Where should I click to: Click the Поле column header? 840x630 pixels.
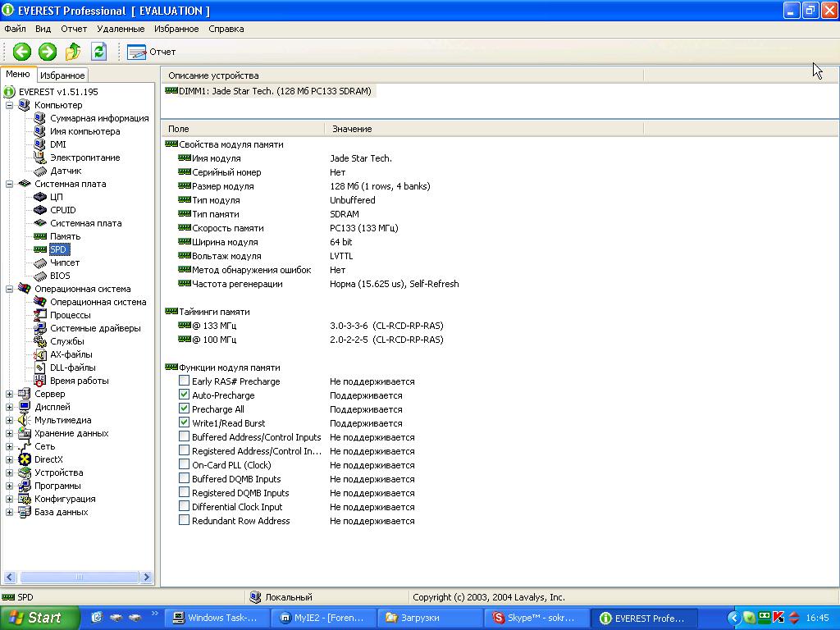(243, 129)
